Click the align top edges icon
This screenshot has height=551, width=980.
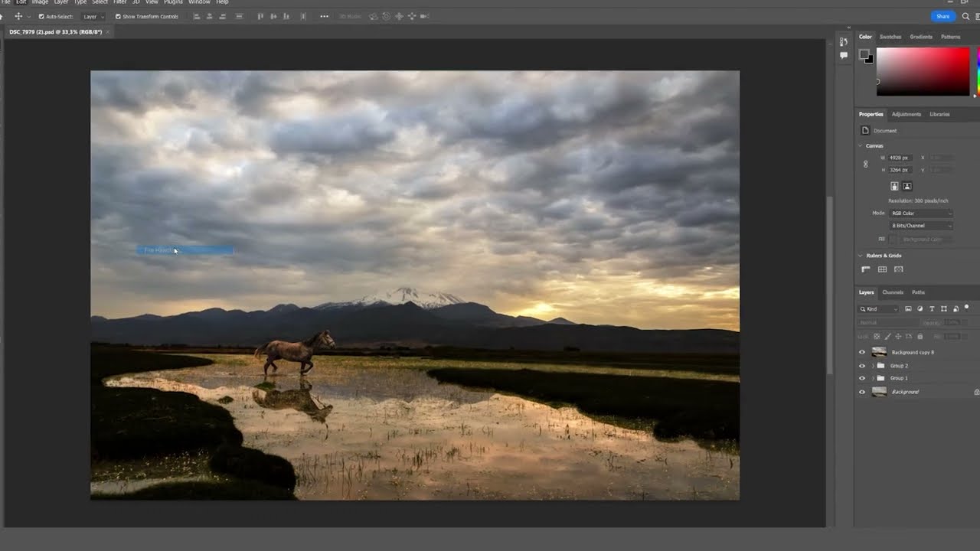[260, 16]
